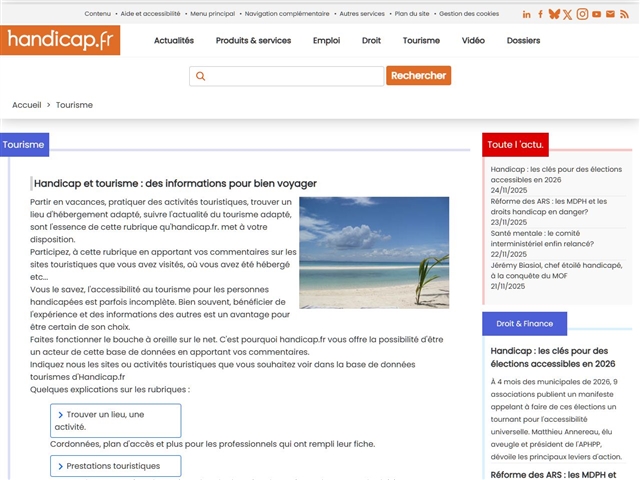Viewport: 640px width, 480px height.
Task: Open bottom 'Réforme des ARS : les MDPH et' article title
Action: (553, 475)
